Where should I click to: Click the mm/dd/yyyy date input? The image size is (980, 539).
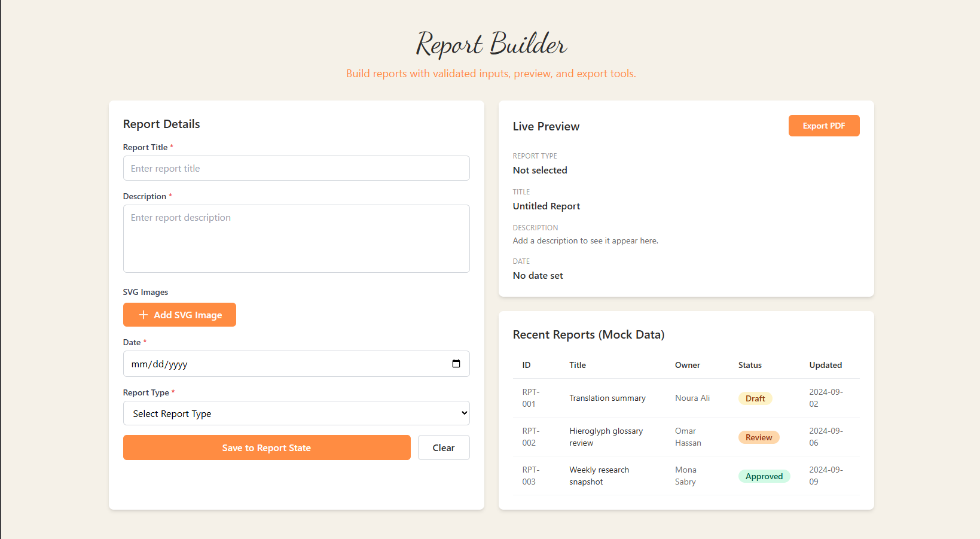296,364
